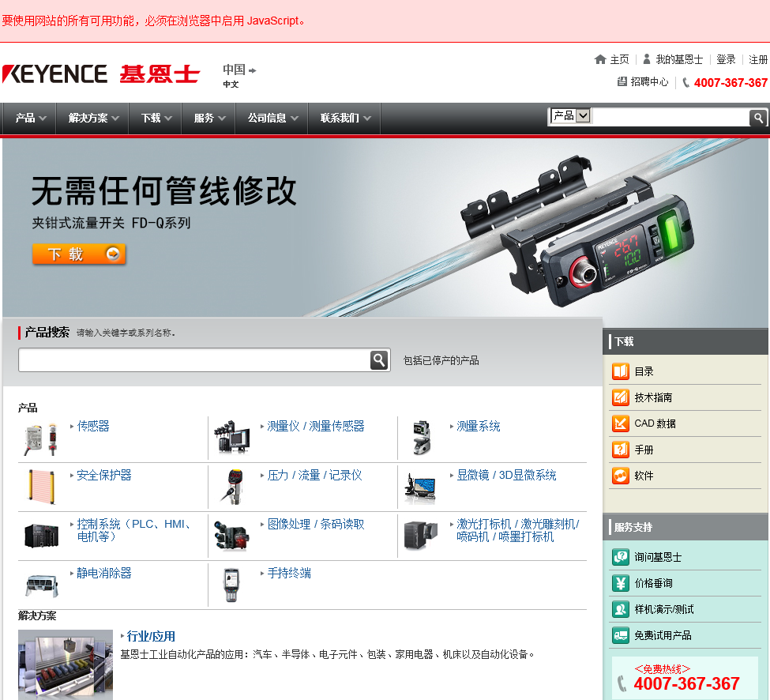Screen dimensions: 770x700
Task: Click the 静电消除器 ionizer image
Action: [42, 585]
